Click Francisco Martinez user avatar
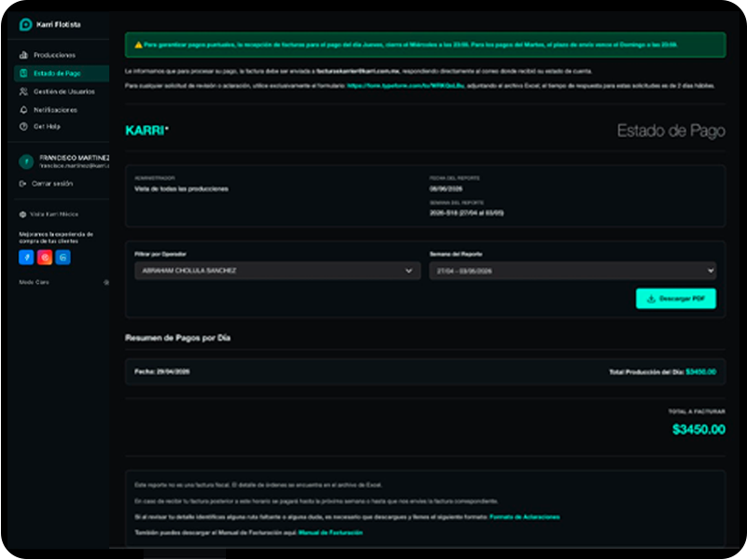 click(x=26, y=161)
